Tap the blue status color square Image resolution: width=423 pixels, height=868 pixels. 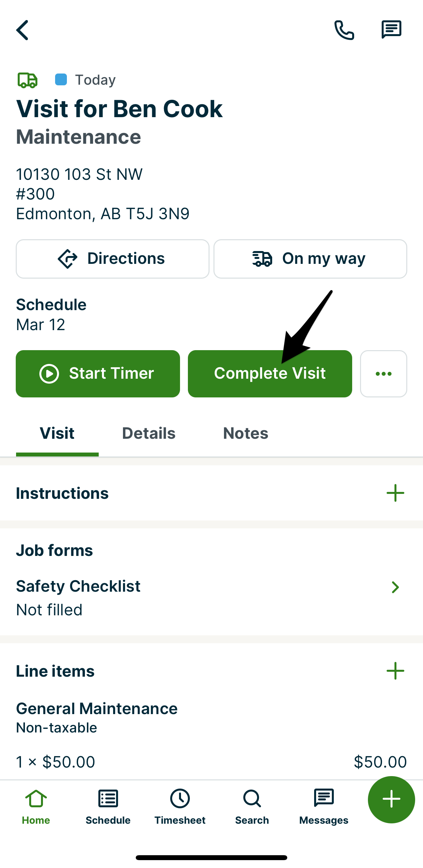pyautogui.click(x=61, y=80)
